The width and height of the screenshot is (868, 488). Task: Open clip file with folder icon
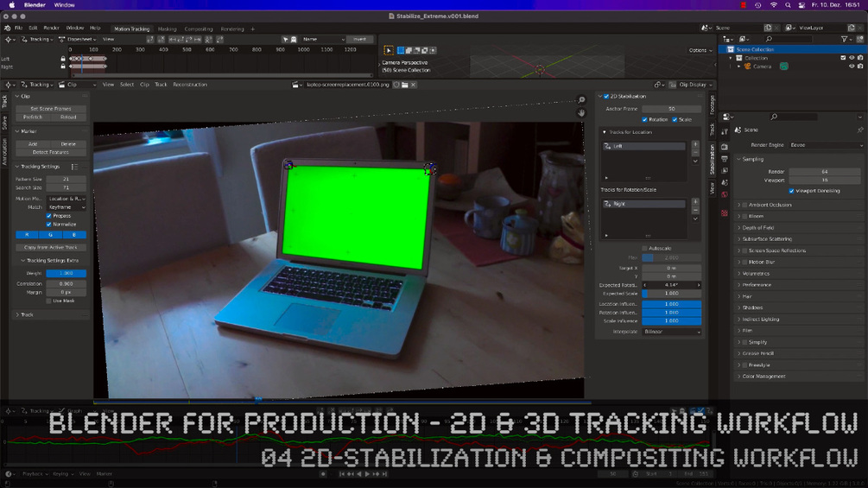(405, 85)
